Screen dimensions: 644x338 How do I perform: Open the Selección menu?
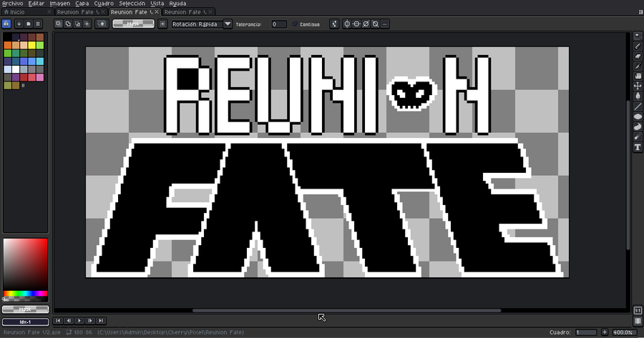click(x=132, y=4)
